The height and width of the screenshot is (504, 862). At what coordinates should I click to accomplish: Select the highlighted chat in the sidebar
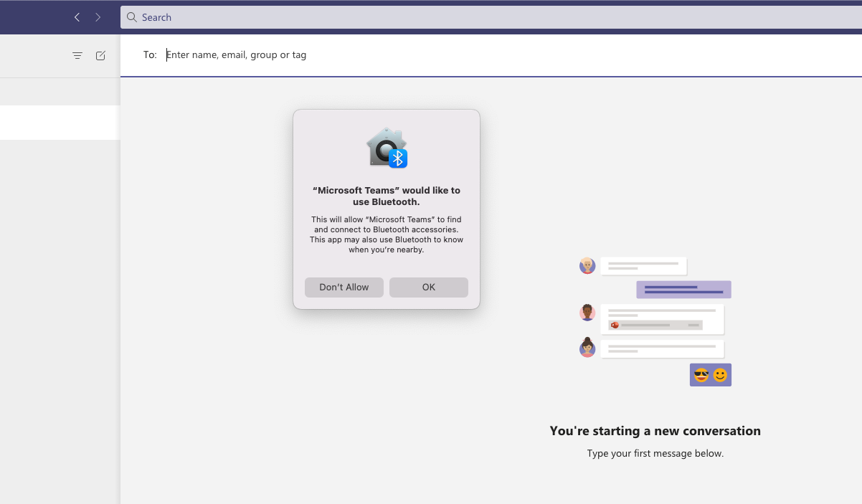[x=60, y=123]
